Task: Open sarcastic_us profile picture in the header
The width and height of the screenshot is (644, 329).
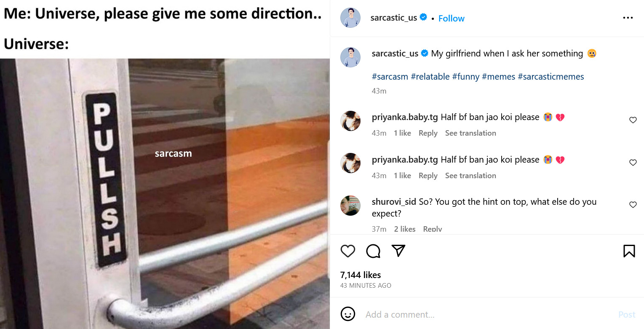Action: (350, 17)
